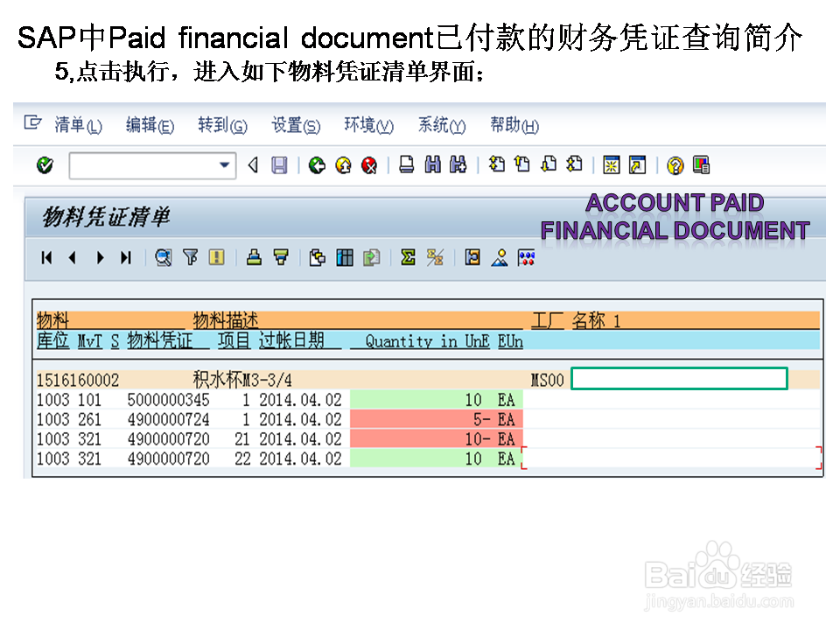The height and width of the screenshot is (630, 840).
Task: Open the command field dropdown arrow
Action: 226,165
